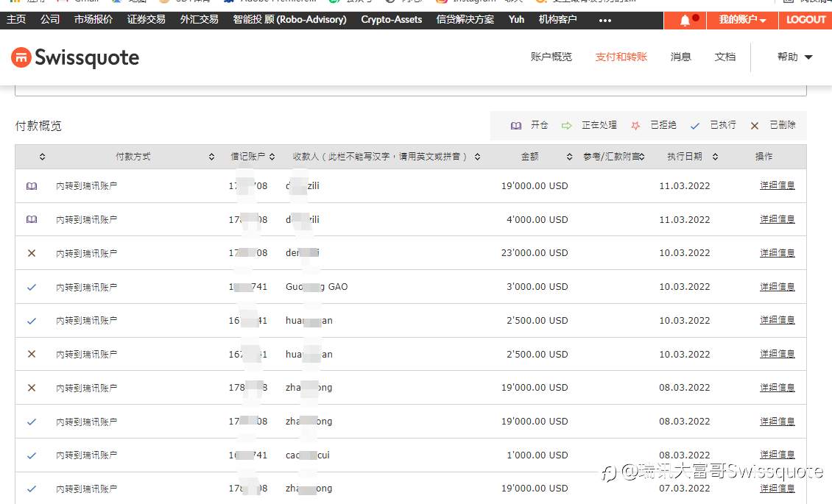Screen dimensions: 832x504
Task: Sort by 付款方式 column
Action: click(x=212, y=156)
